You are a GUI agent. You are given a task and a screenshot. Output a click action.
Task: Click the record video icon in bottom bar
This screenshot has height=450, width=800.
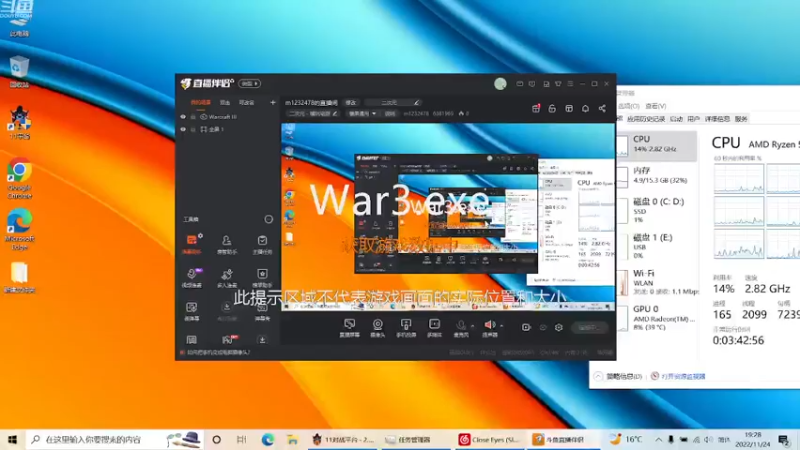pyautogui.click(x=526, y=327)
